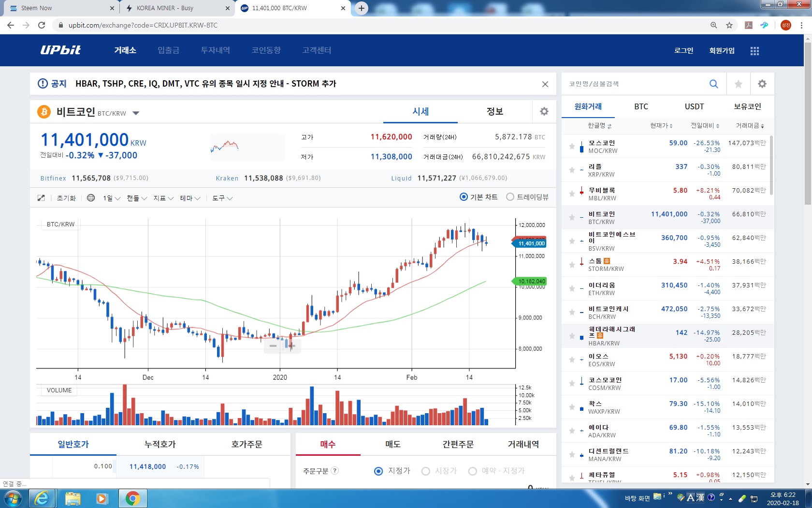Open the 입출금 navigation link
This screenshot has height=508, width=812.
pos(169,50)
